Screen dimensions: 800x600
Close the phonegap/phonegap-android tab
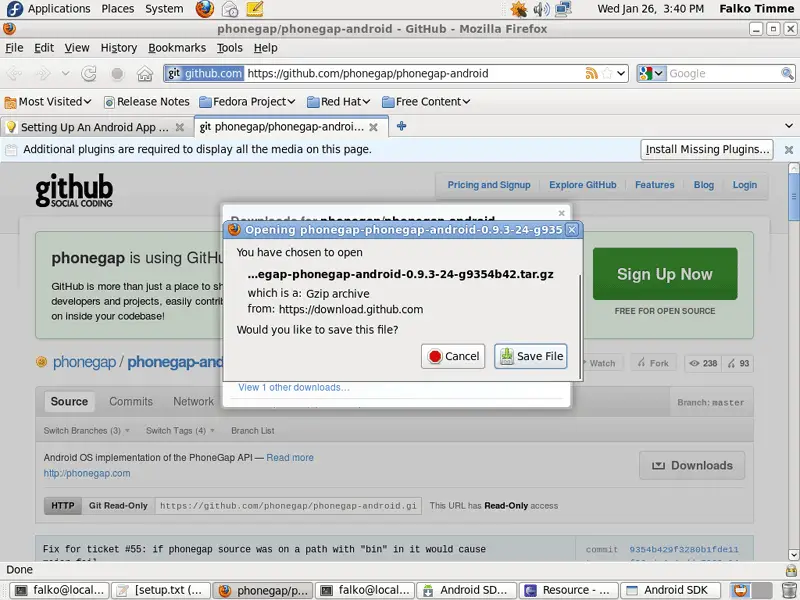(x=373, y=127)
